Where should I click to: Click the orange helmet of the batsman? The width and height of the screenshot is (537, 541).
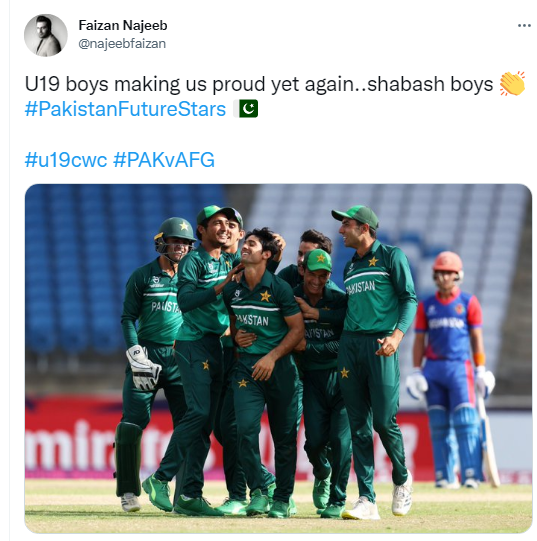point(448,261)
